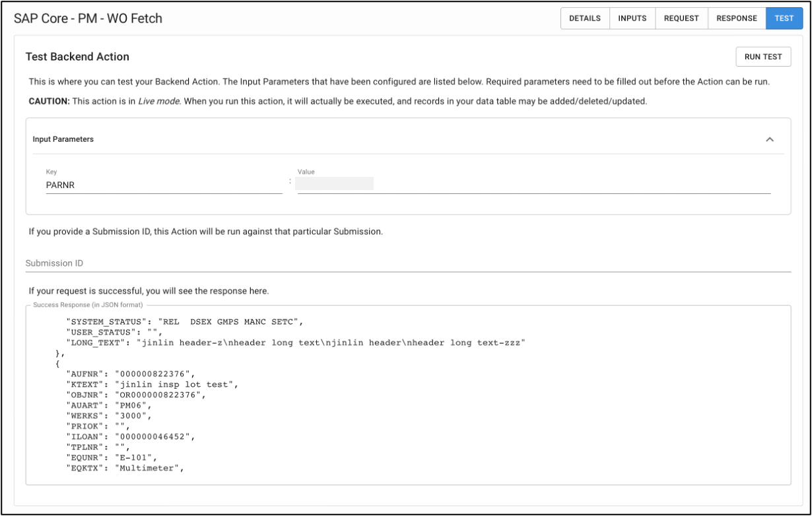Click the "SAP Core - PM - WO Fetch" title

pyautogui.click(x=88, y=18)
